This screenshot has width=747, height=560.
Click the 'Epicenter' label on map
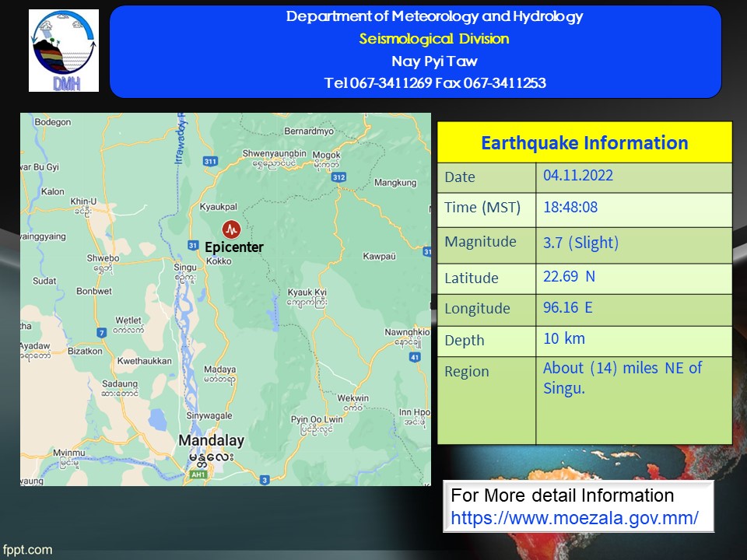[234, 247]
